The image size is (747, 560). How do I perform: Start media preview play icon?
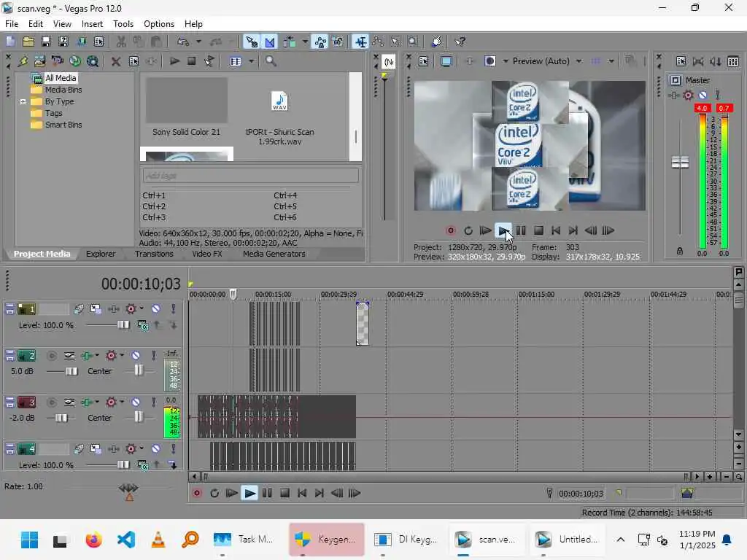coord(174,61)
